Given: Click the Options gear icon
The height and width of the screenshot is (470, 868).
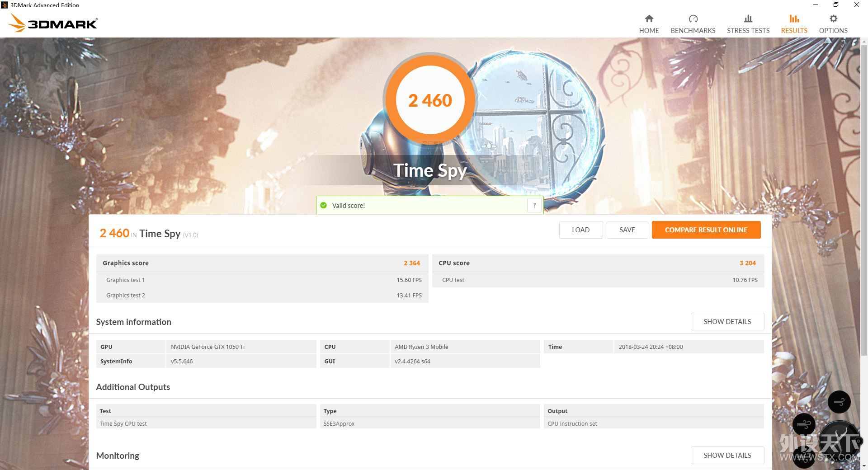Looking at the screenshot, I should coord(833,19).
